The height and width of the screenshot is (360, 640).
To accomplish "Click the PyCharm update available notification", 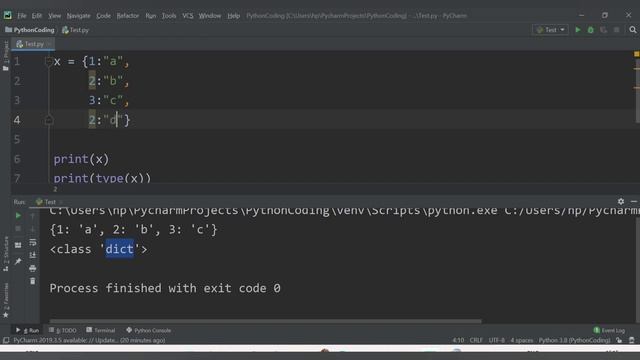I will pos(89,340).
